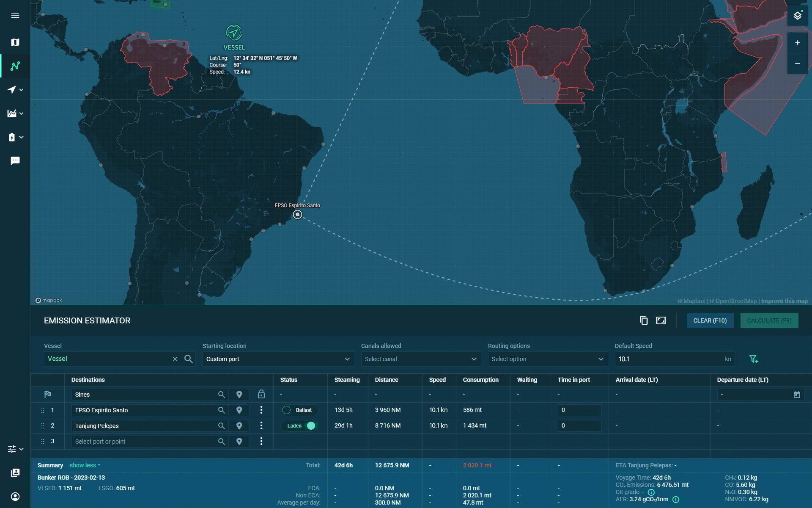Screen dimensions: 812x508
Task: Click the lock icon on Sines row
Action: (x=261, y=394)
